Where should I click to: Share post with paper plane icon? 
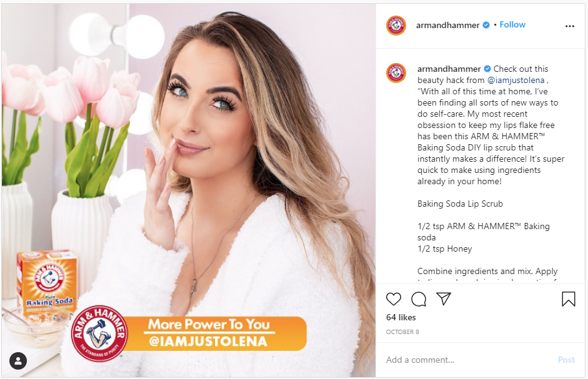click(x=444, y=299)
